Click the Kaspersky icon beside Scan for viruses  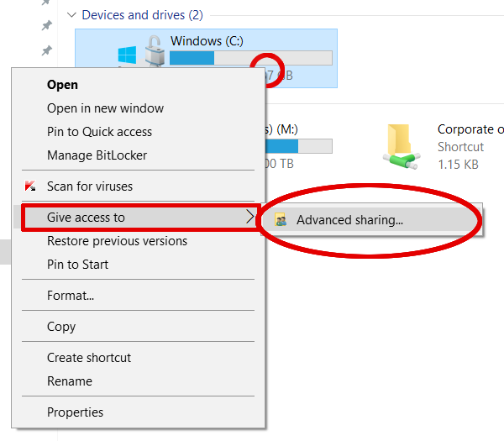point(30,186)
